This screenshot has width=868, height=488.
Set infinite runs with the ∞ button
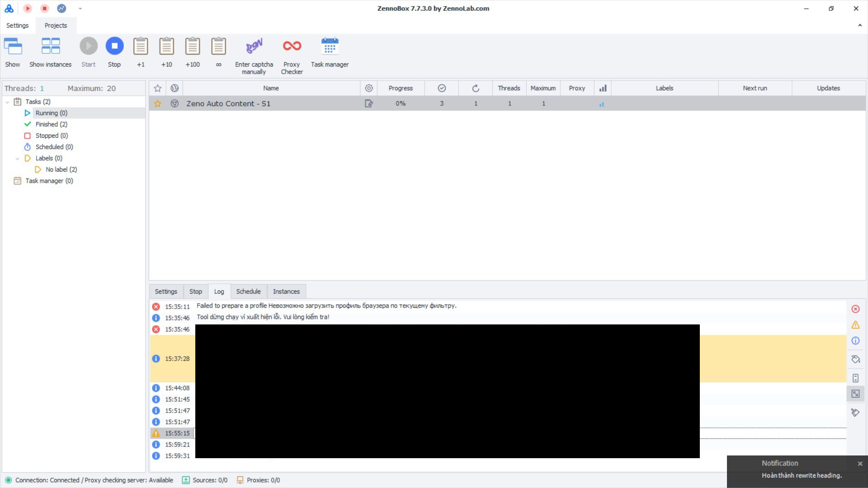click(x=219, y=53)
